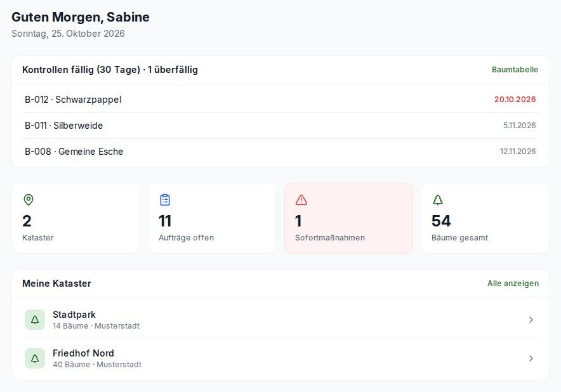Expand the Stadtpark row chevron
The image size is (561, 392).
[531, 320]
